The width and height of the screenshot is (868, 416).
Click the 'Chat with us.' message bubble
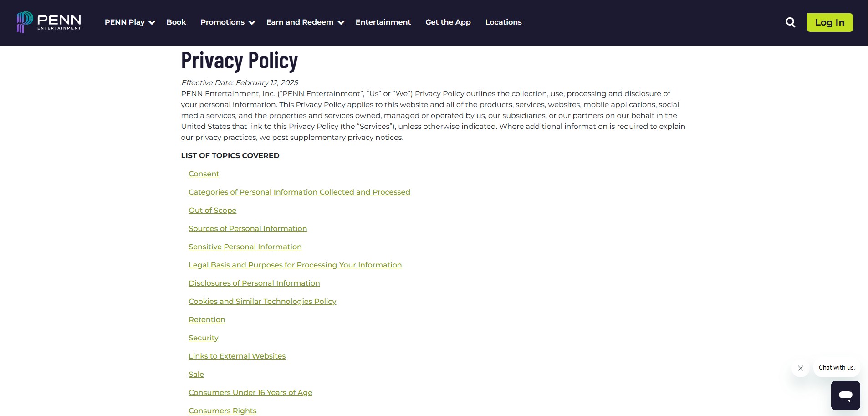tap(837, 368)
